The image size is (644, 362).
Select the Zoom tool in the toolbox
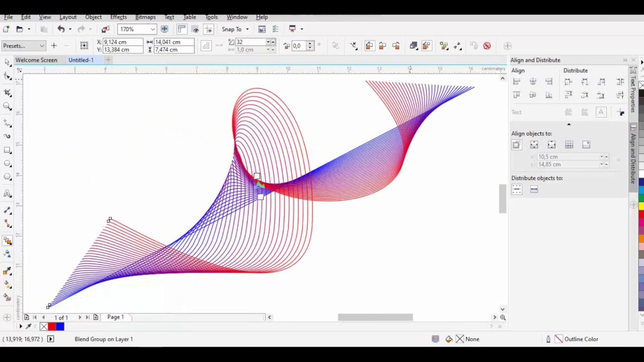coord(8,106)
